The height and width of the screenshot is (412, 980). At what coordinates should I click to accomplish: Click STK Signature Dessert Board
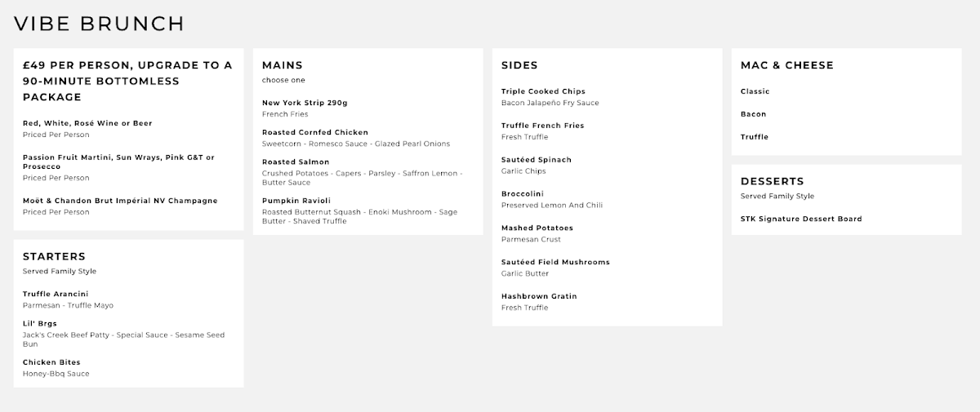[x=800, y=219]
